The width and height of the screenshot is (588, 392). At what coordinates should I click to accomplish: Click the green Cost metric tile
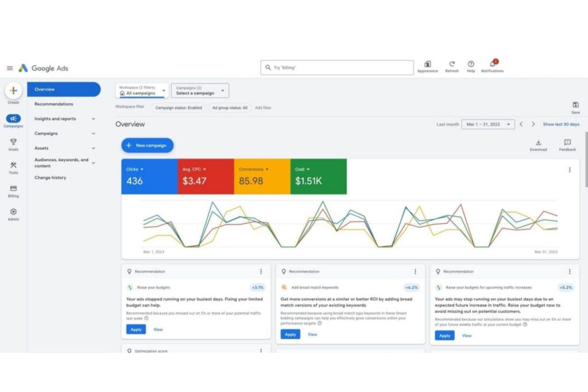coord(318,177)
